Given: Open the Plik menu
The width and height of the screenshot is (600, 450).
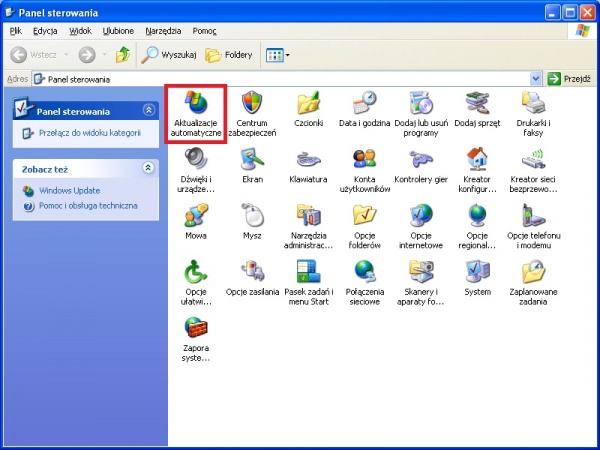Looking at the screenshot, I should pyautogui.click(x=16, y=31).
